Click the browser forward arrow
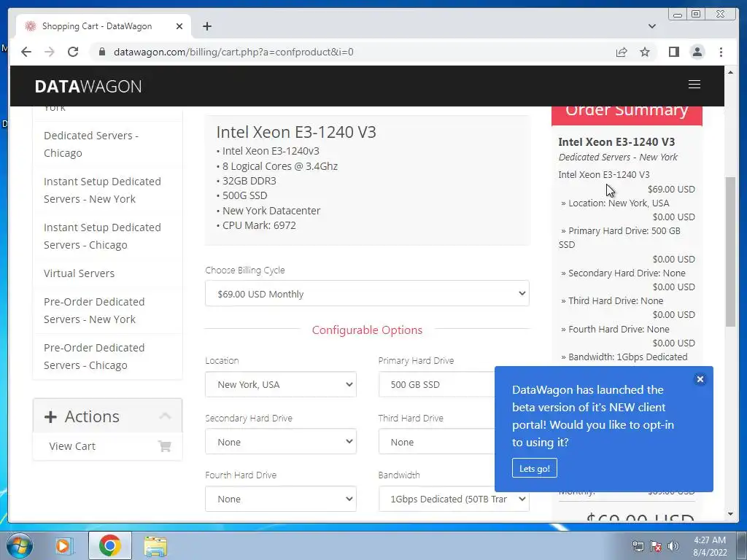747x560 pixels. [50, 52]
